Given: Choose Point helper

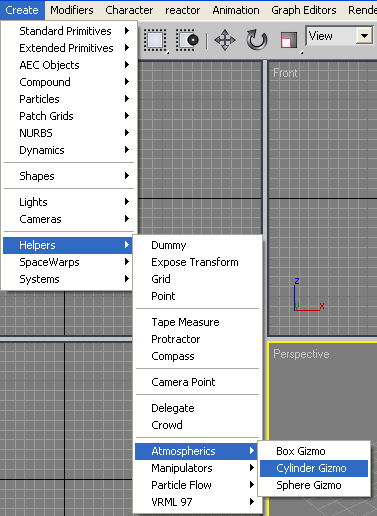Looking at the screenshot, I should 197,296.
